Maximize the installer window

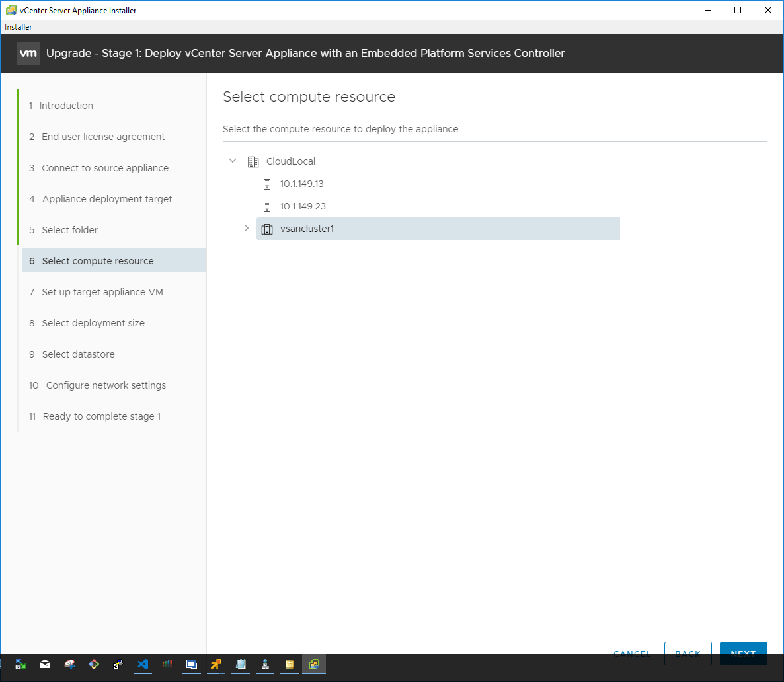738,10
